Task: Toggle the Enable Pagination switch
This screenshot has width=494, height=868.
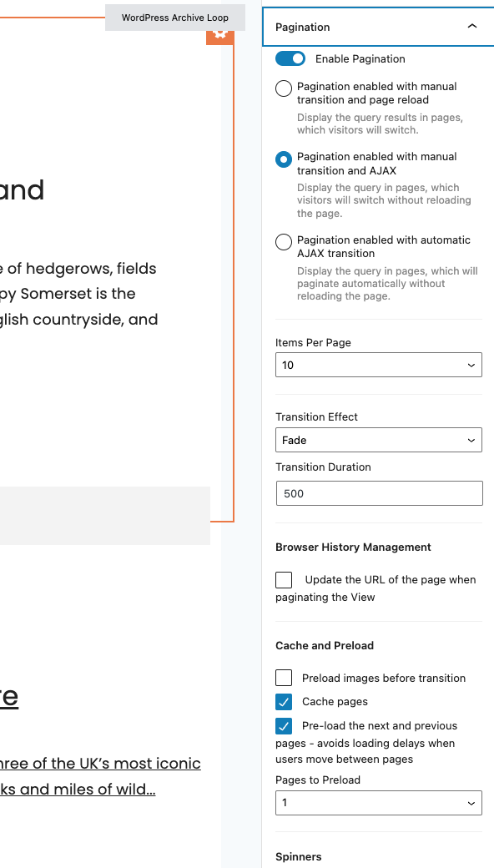Action: pyautogui.click(x=290, y=58)
